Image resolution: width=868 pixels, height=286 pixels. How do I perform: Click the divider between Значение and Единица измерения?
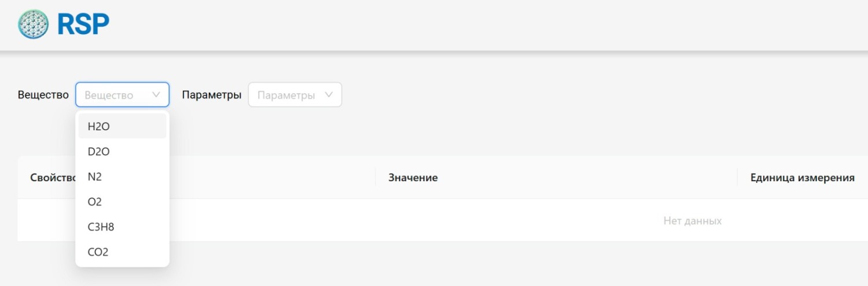click(x=737, y=178)
